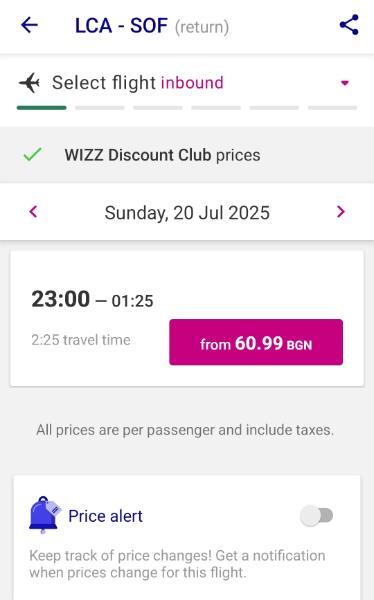Tap the second progress step segment
The width and height of the screenshot is (374, 600).
[100, 108]
